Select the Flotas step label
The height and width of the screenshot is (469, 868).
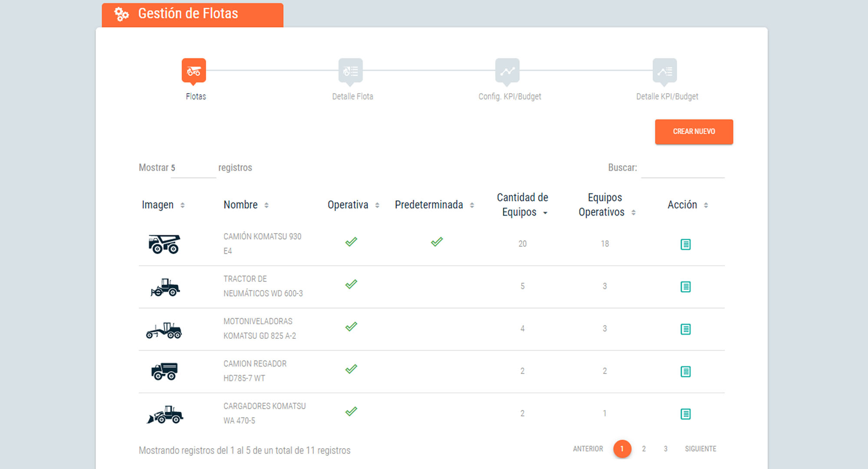[196, 96]
